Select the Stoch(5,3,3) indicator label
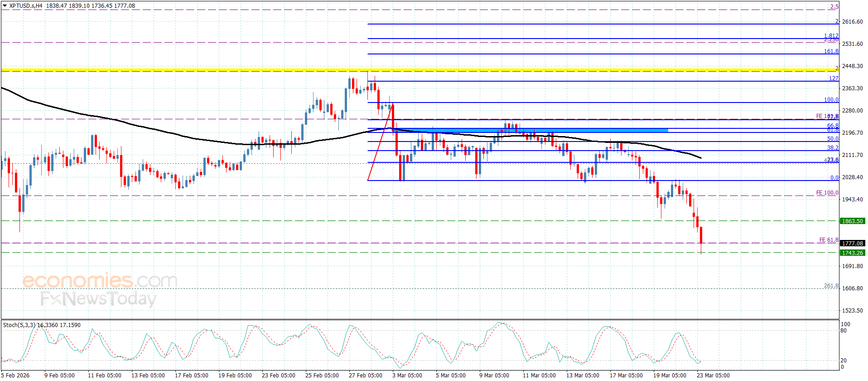 coord(19,325)
